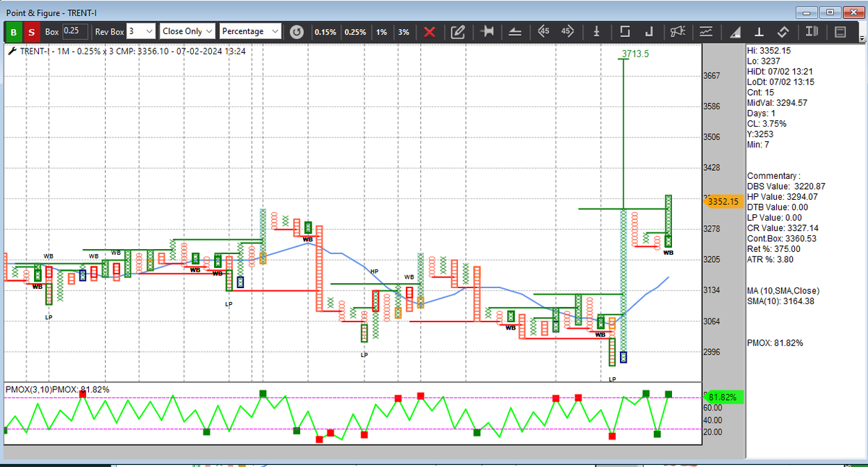Focus the Box size input field

[75, 31]
